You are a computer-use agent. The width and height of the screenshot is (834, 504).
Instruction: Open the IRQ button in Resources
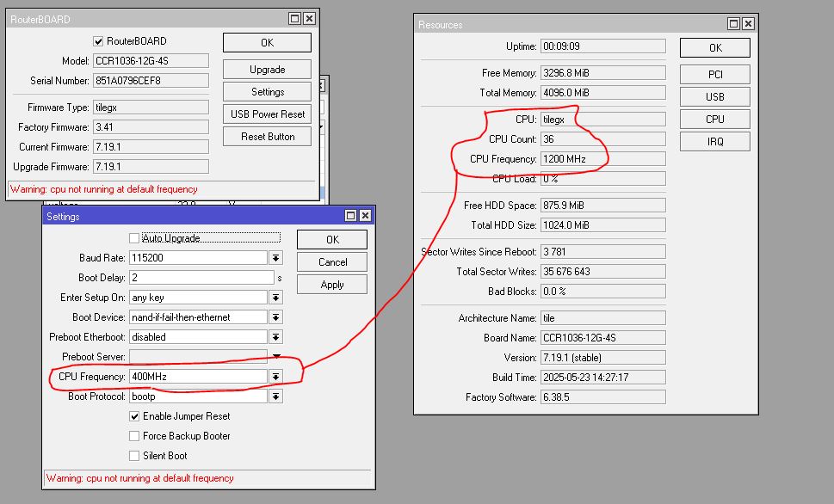715,141
